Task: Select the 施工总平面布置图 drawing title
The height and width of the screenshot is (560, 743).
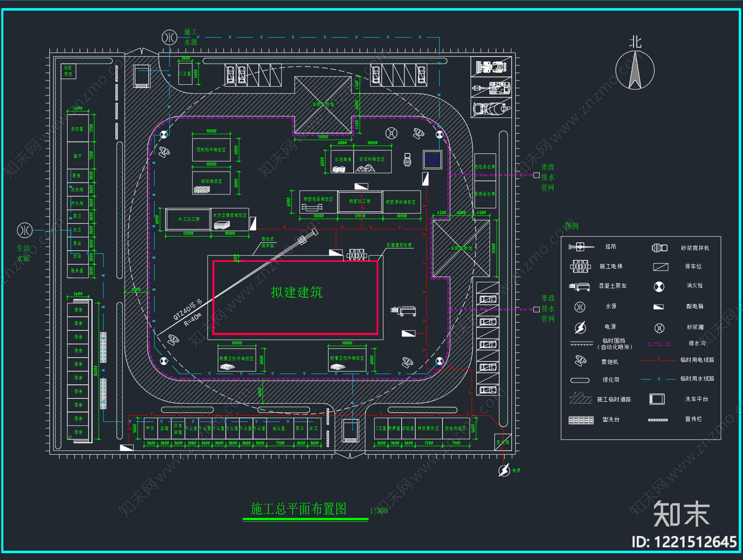Action: [299, 509]
